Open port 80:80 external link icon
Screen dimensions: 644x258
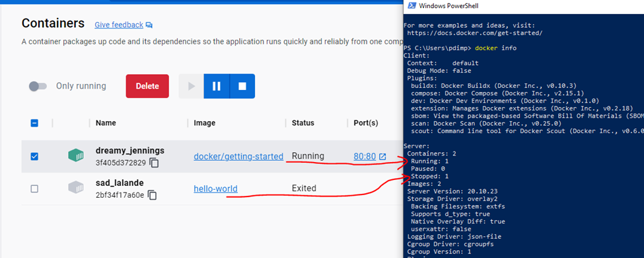(x=382, y=156)
